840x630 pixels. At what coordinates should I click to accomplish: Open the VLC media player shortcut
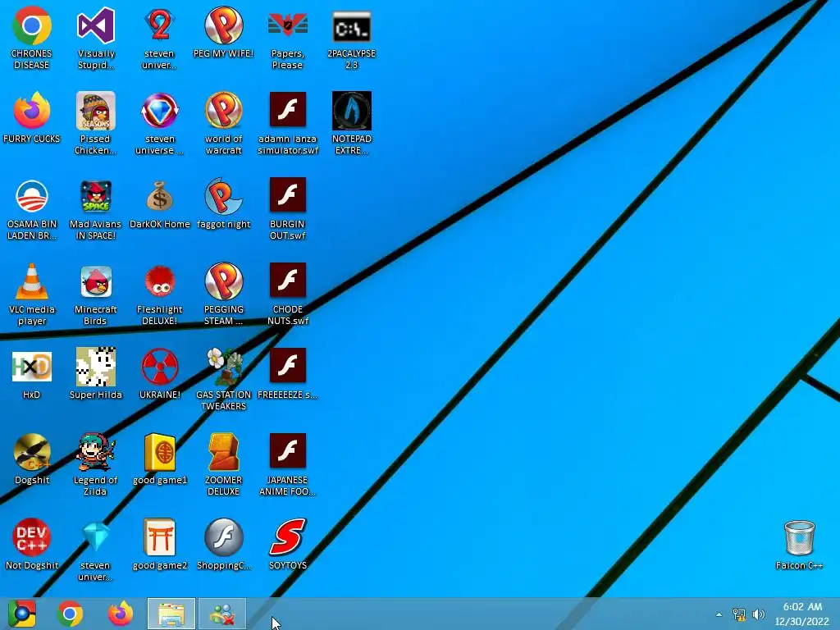pos(32,281)
